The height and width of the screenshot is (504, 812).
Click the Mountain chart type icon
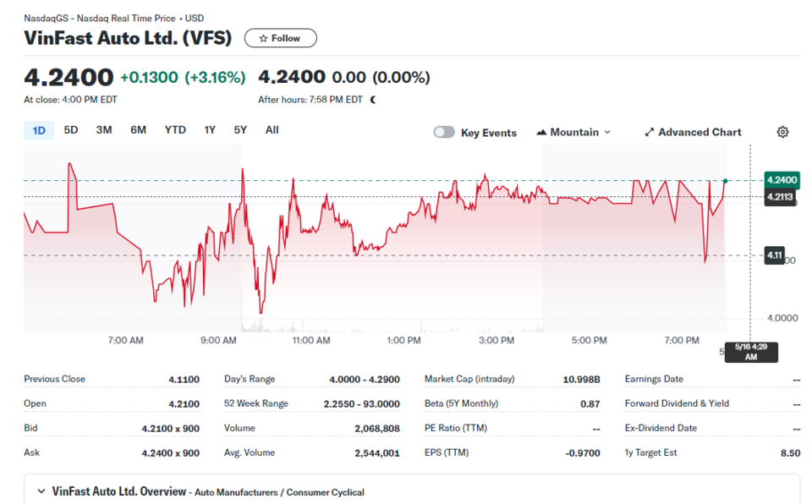(x=541, y=132)
